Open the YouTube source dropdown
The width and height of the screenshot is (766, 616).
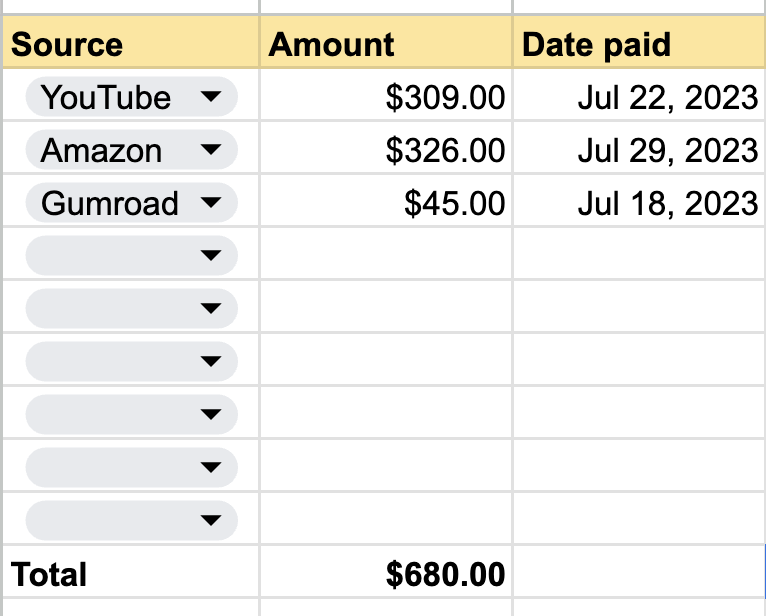[x=210, y=97]
